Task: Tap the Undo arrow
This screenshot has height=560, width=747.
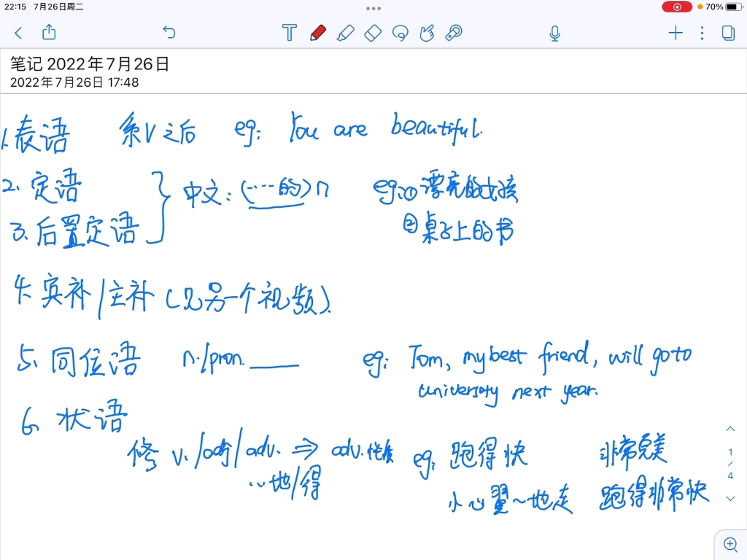Action: (x=169, y=33)
